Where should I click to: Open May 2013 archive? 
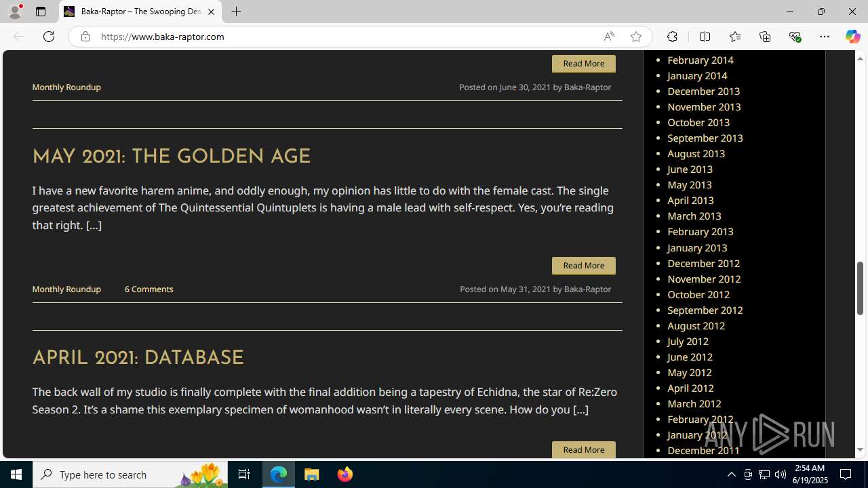coord(690,185)
